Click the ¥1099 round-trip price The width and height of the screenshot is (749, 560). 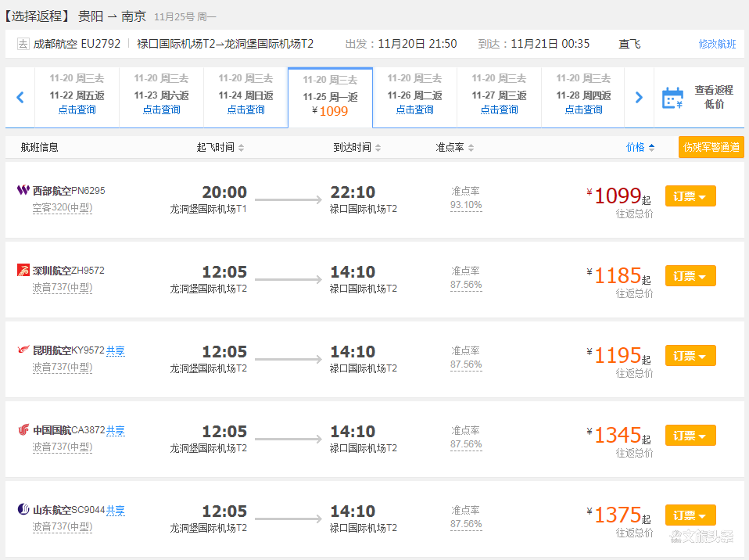pos(618,196)
